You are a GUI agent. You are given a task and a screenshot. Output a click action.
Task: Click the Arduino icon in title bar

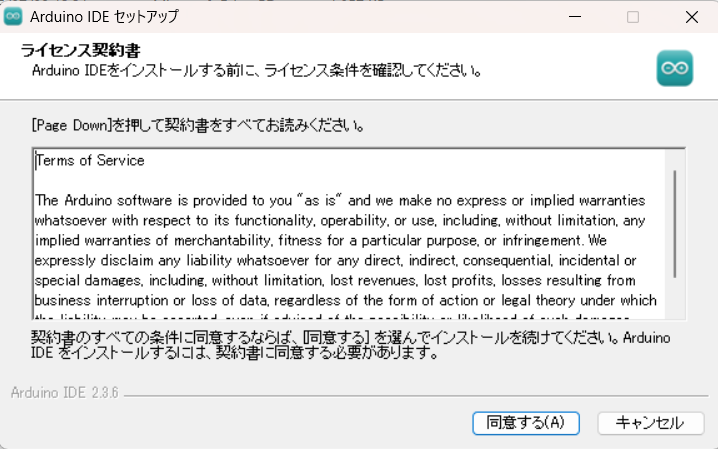coord(13,17)
